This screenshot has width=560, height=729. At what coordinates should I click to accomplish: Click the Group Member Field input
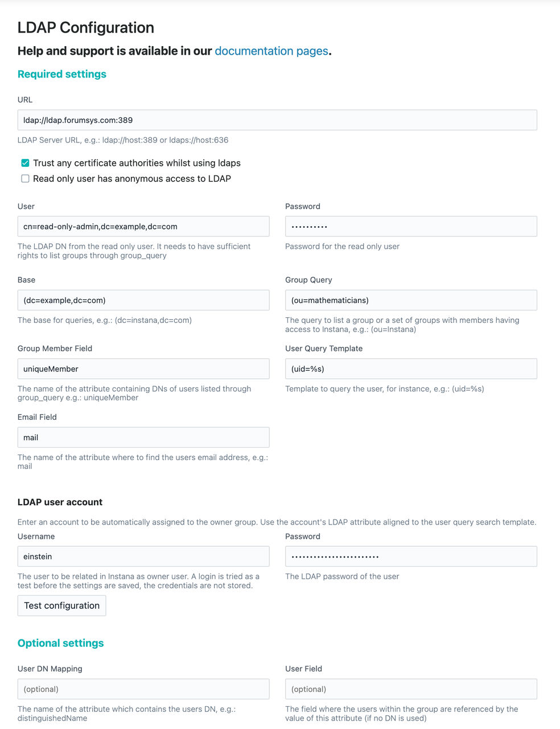click(143, 369)
